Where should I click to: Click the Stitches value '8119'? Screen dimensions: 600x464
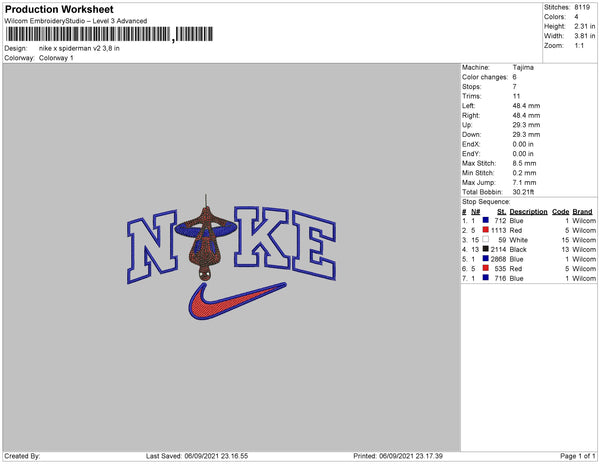point(582,7)
